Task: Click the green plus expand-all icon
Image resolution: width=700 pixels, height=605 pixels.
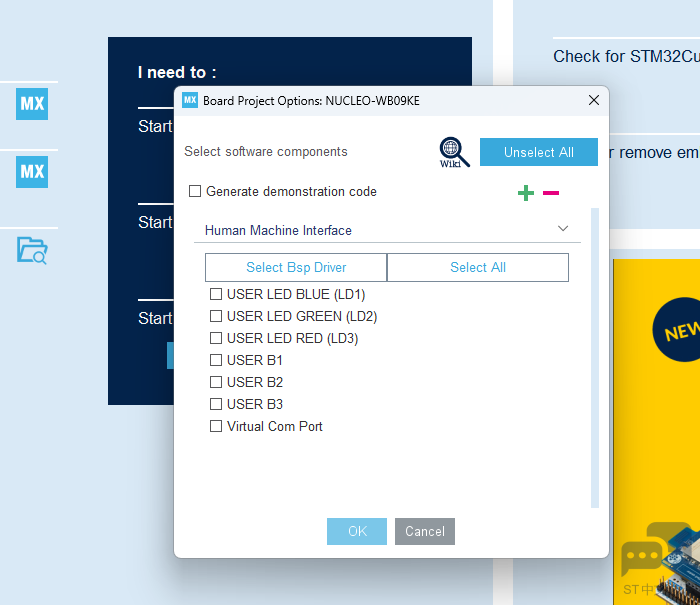Action: pyautogui.click(x=526, y=193)
